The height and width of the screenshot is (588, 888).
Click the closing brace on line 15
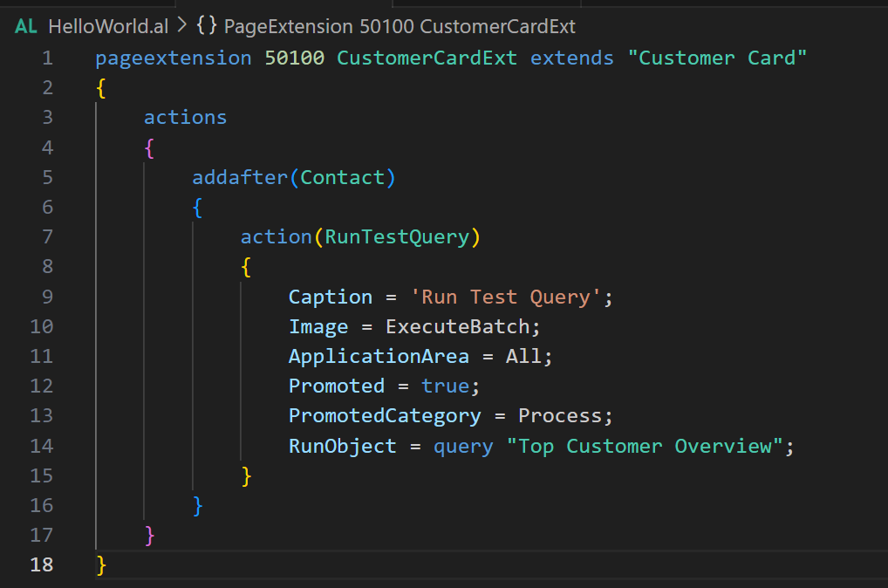[246, 476]
